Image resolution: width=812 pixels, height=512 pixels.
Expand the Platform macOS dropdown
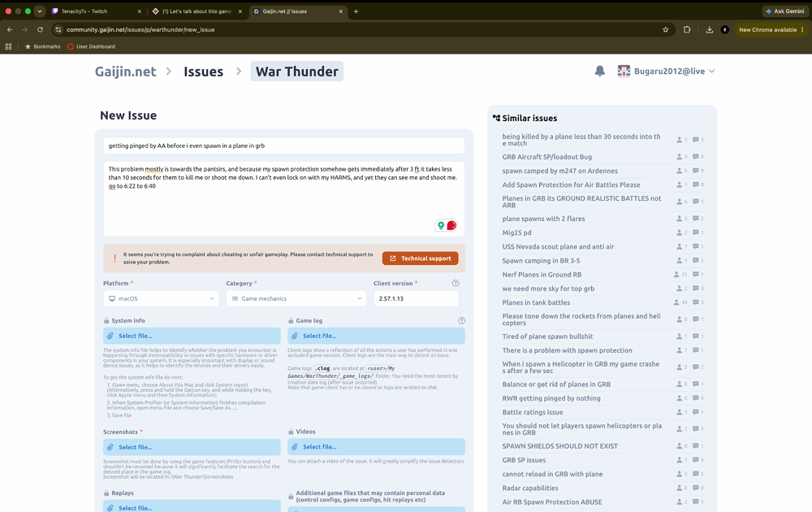161,298
